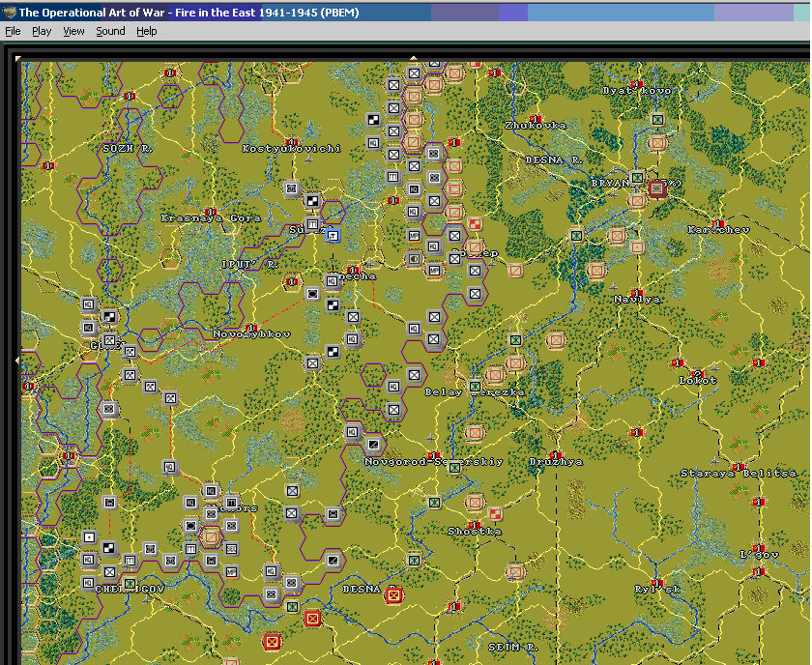Select the green unit on Belaya Berezka
The image size is (812, 665).
[x=475, y=387]
